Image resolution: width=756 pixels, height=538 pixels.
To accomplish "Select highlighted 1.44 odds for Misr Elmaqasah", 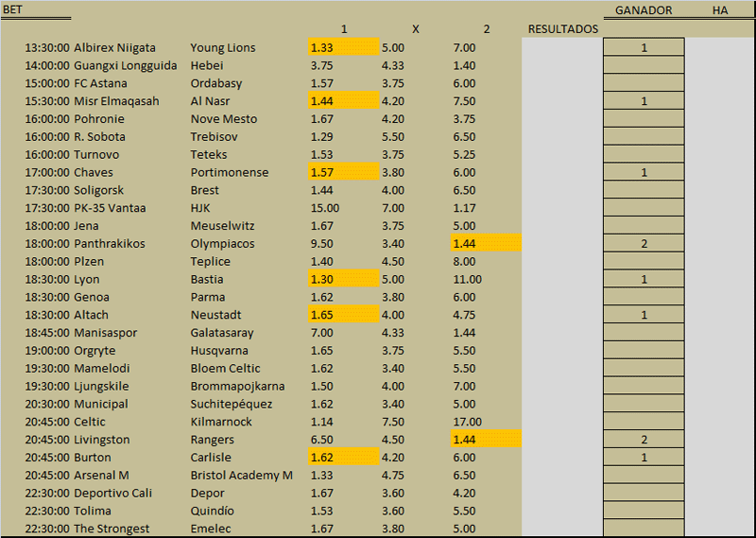I will (344, 101).
